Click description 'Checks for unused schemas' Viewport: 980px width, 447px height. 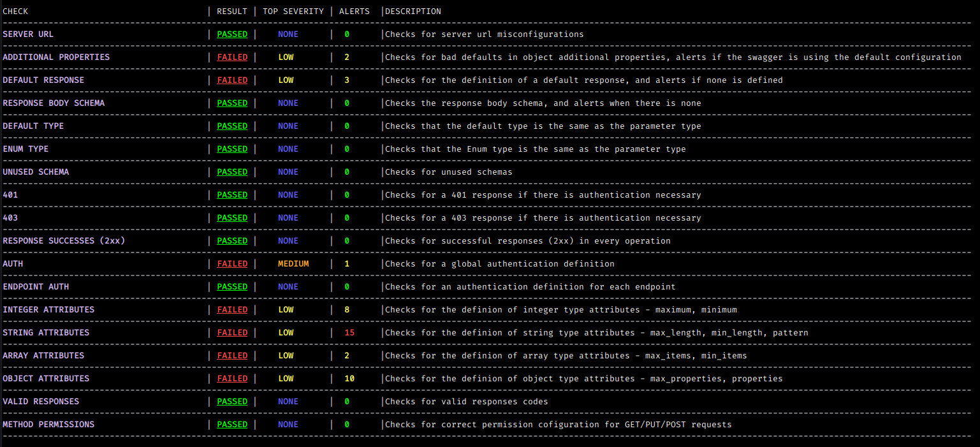pos(449,172)
